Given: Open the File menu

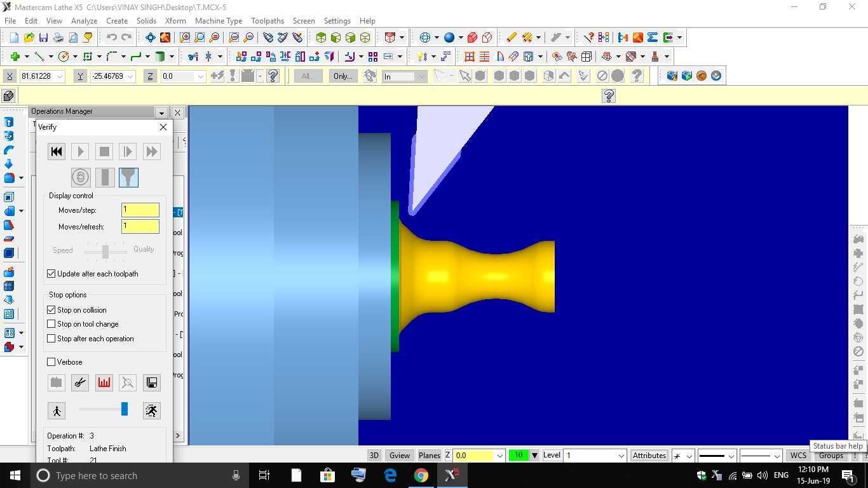Looking at the screenshot, I should coord(10,21).
